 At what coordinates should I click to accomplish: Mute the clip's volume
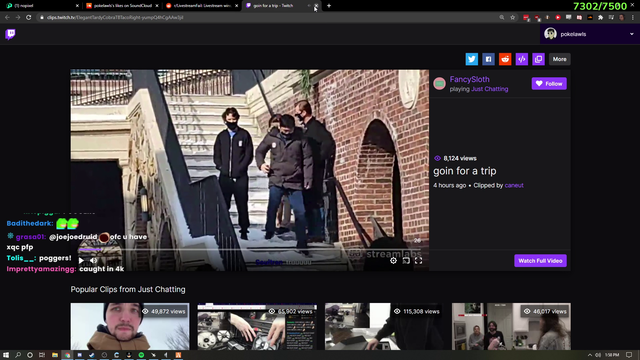pos(93,260)
